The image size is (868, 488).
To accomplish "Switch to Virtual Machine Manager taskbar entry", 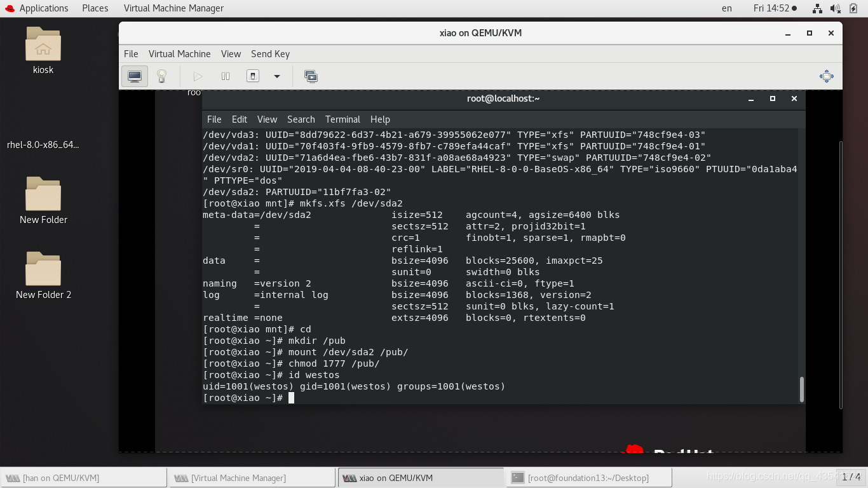I will 252,478.
